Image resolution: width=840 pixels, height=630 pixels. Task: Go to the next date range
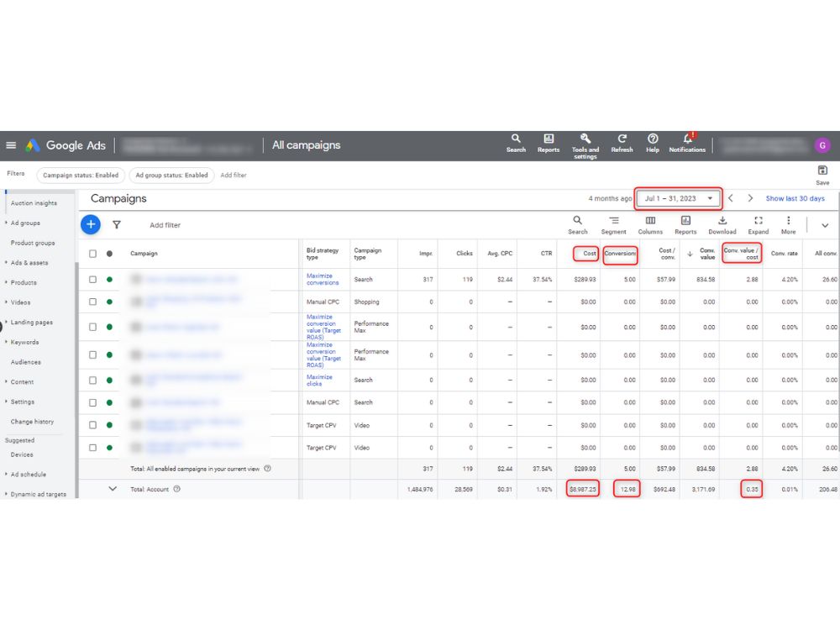click(750, 198)
